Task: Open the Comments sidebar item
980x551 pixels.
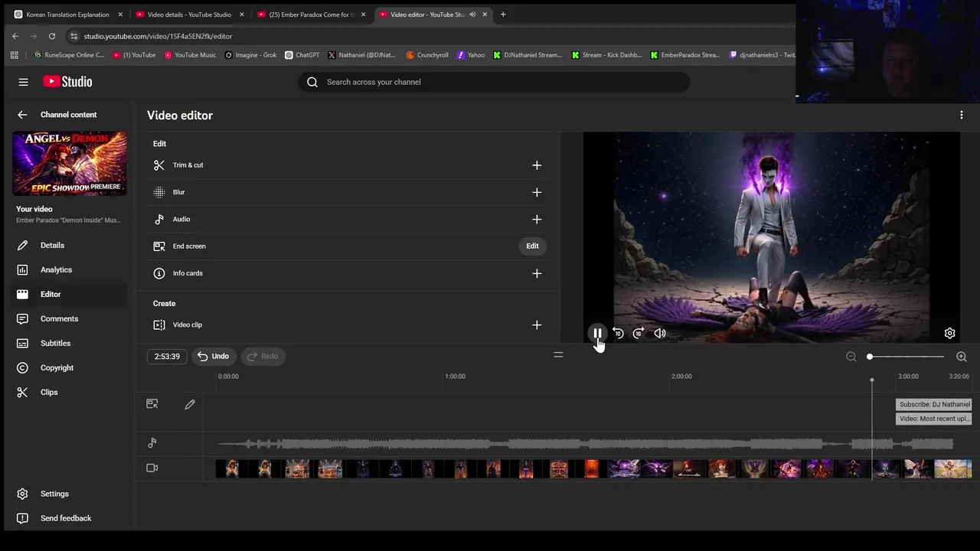Action: pyautogui.click(x=69, y=318)
